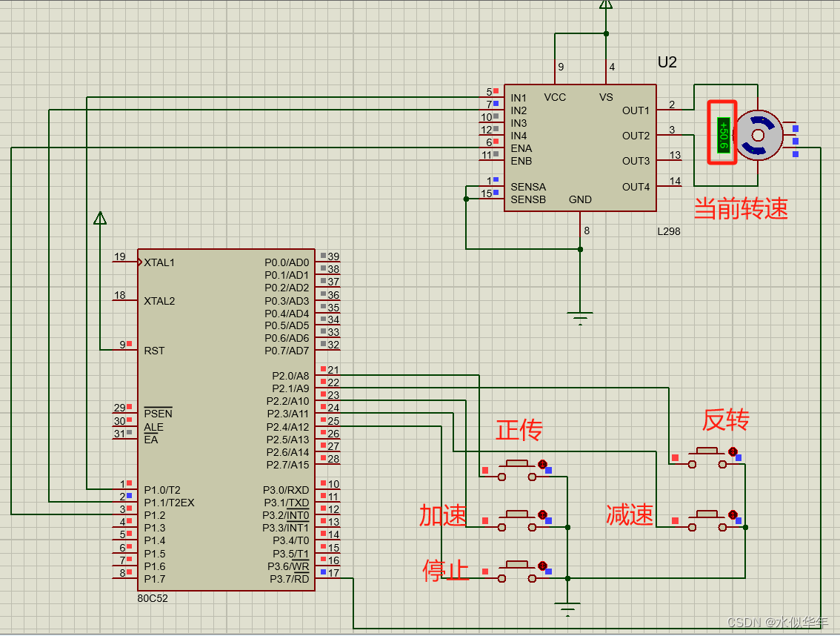This screenshot has height=636, width=840.
Task: Select the power terminal above the RST wire
Action: click(100, 218)
